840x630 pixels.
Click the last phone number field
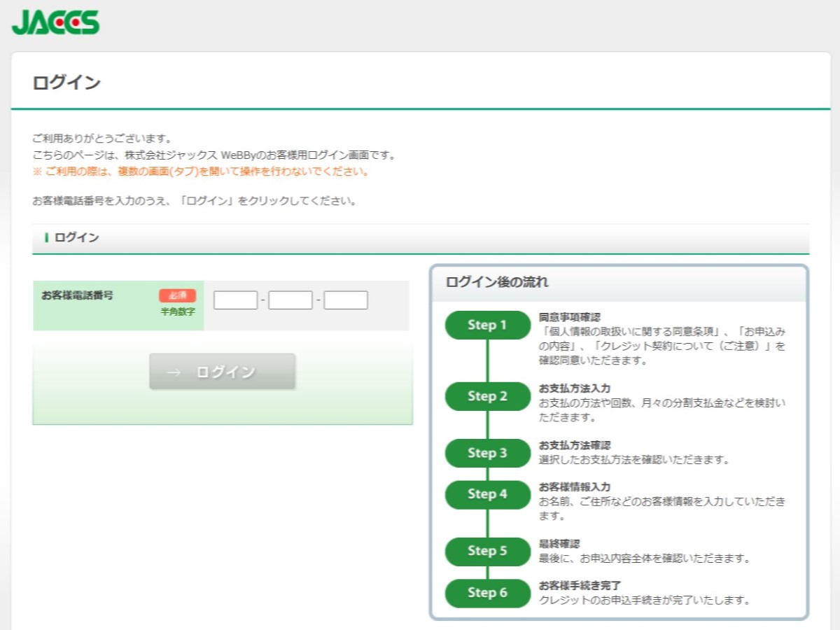click(346, 300)
